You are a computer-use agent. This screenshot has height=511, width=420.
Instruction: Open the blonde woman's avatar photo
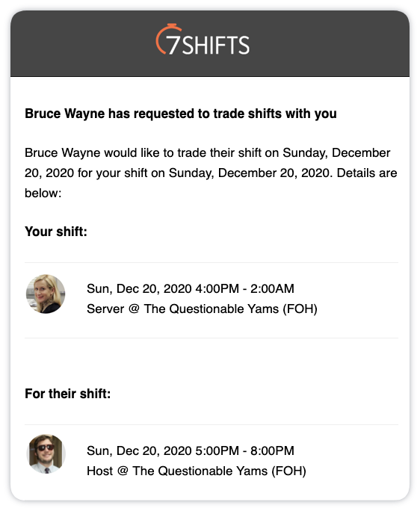(x=46, y=294)
